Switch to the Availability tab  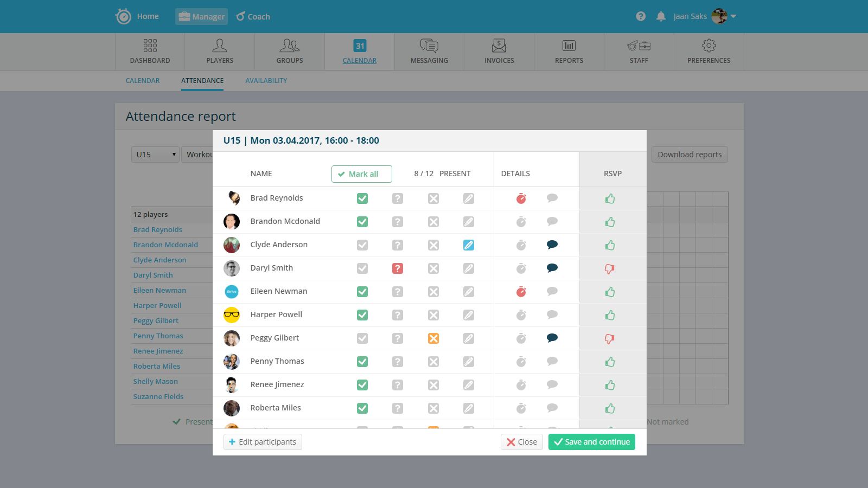coord(266,81)
